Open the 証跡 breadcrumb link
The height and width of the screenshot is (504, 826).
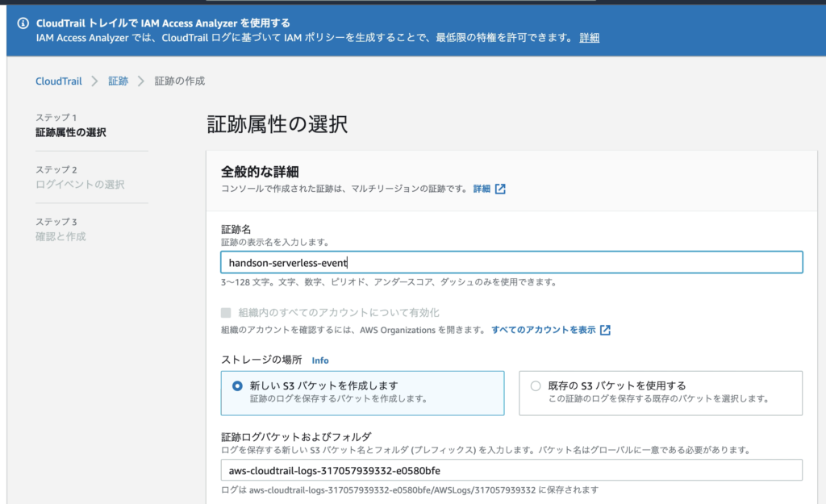(x=118, y=81)
